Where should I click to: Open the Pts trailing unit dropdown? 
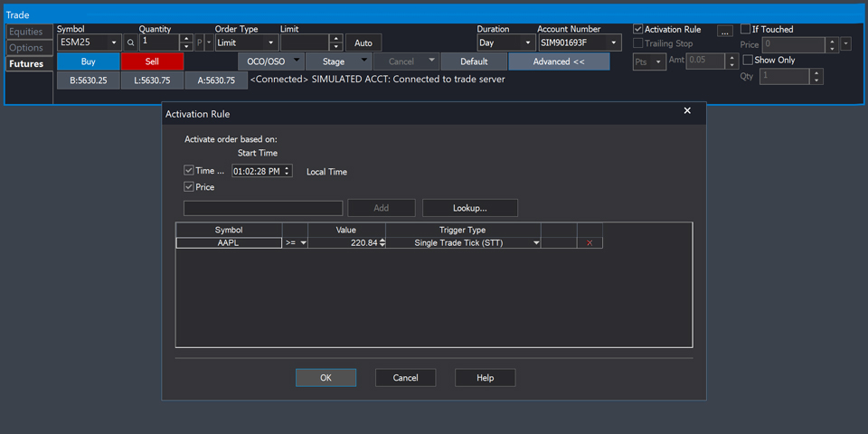658,62
